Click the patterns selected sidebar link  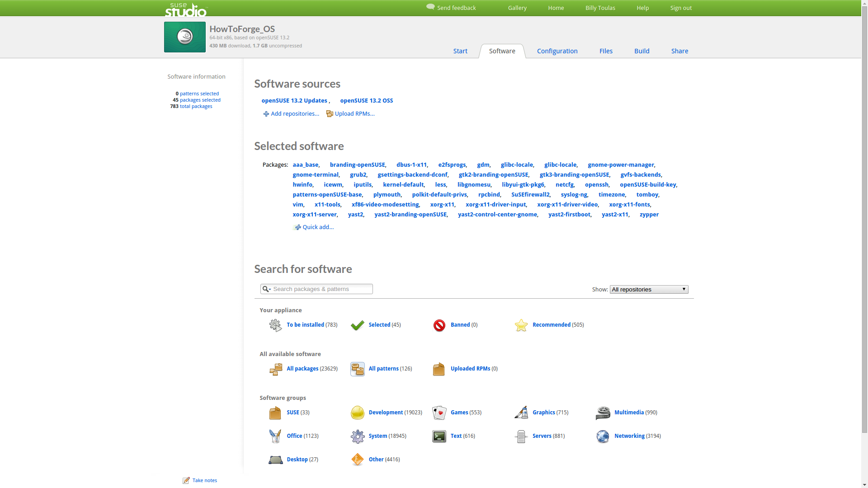[199, 94]
